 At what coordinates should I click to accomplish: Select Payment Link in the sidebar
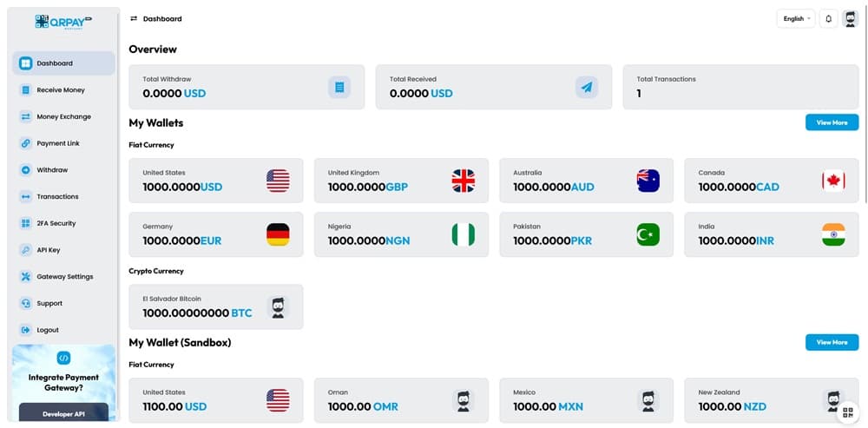pyautogui.click(x=58, y=143)
